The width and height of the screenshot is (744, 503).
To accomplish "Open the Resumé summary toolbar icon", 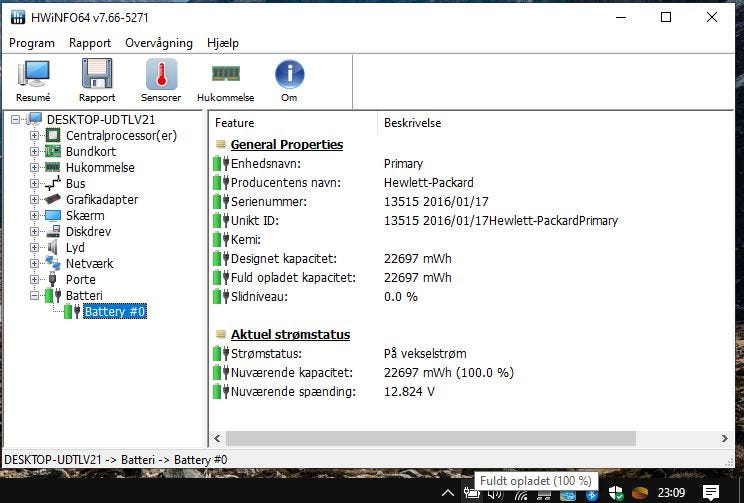I will pos(33,81).
